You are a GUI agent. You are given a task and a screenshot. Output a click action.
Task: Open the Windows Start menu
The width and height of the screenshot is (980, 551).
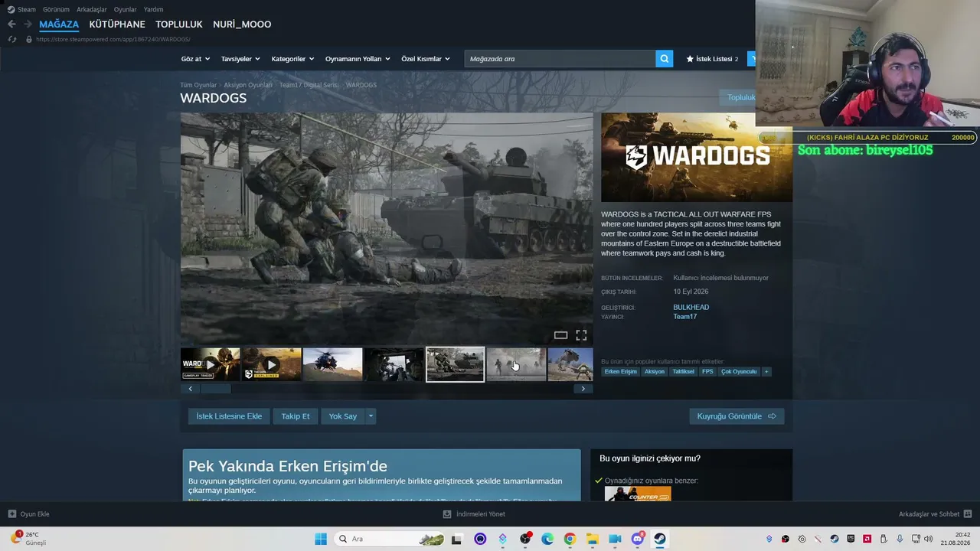tap(321, 539)
